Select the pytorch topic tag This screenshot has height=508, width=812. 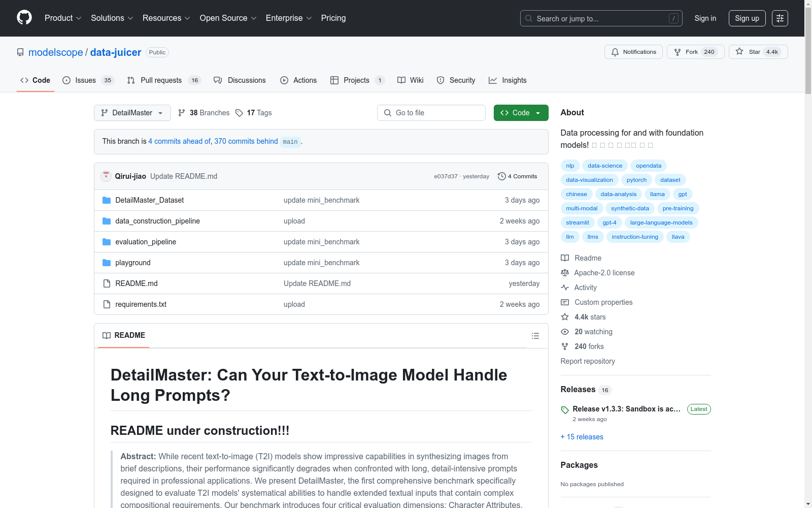[x=636, y=180]
